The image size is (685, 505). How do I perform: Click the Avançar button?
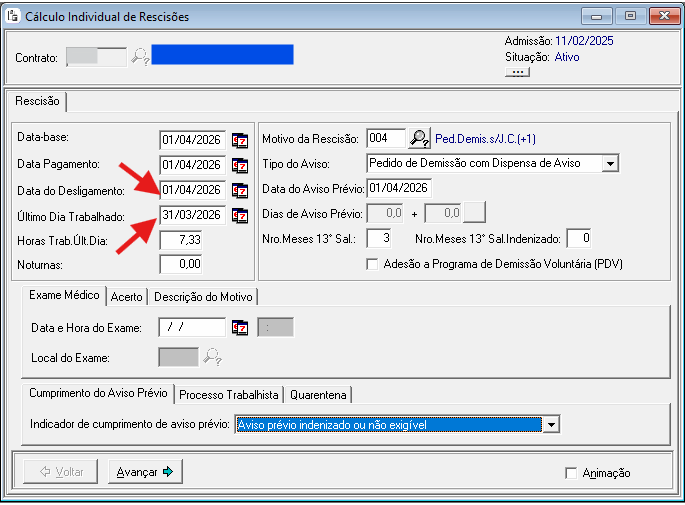coord(145,472)
